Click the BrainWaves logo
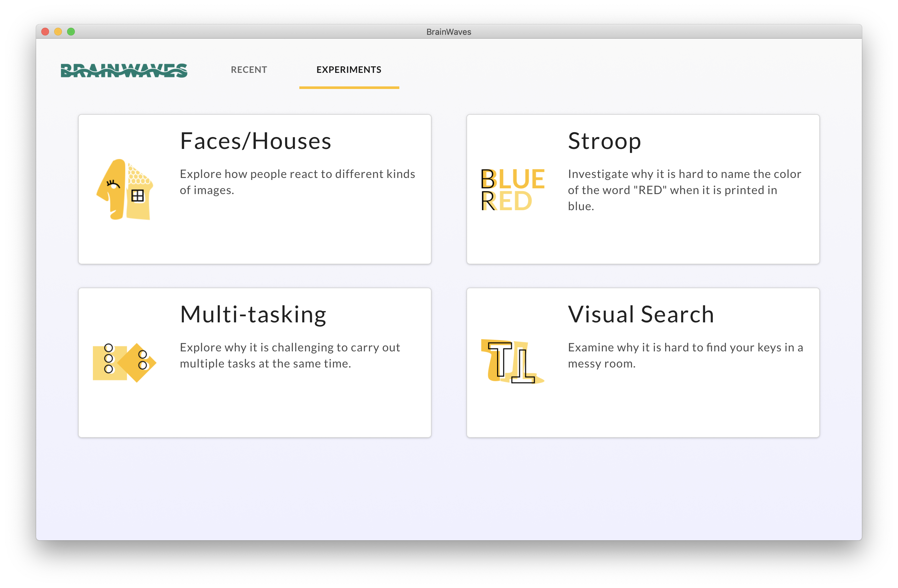Viewport: 898px width, 588px height. [x=124, y=70]
